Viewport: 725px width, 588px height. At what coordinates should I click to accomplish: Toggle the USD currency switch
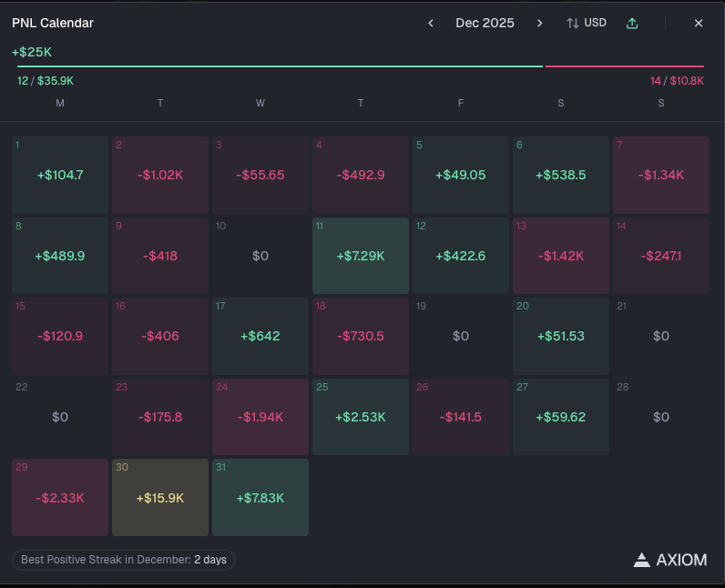pos(587,23)
